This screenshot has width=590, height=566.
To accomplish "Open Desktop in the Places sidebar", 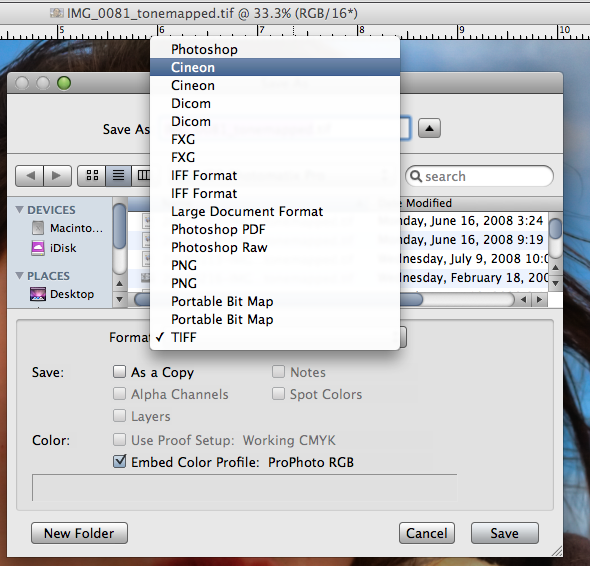I will 62,294.
